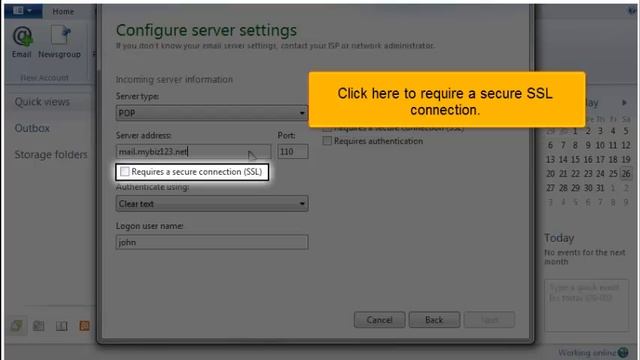Select date 18 in the calendar
This screenshot has width=640, height=360.
[613, 159]
